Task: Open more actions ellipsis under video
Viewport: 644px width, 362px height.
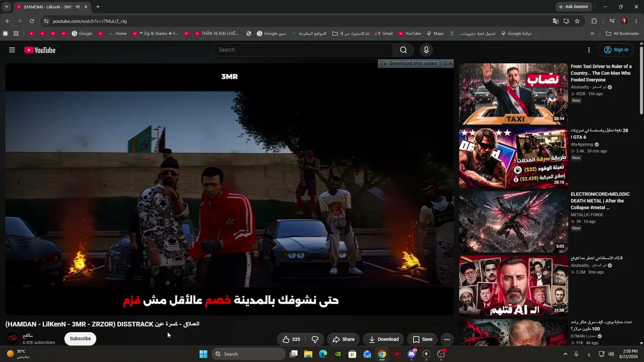Action: pos(447,339)
